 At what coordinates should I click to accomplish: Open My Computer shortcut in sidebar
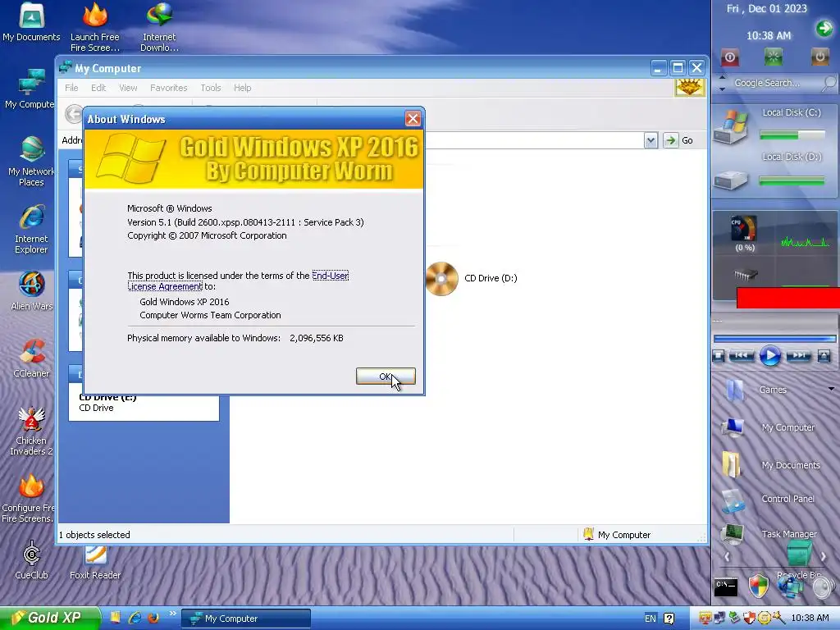769,427
